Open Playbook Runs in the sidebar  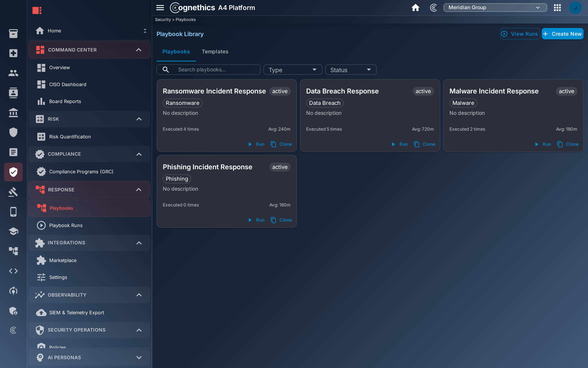[89, 225]
